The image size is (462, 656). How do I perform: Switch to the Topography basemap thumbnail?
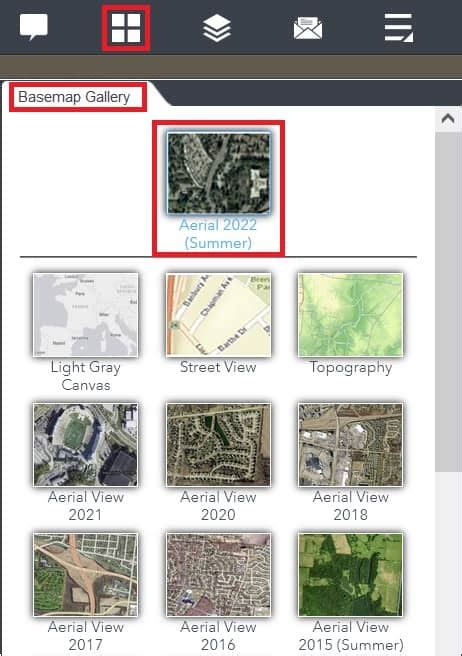click(350, 315)
